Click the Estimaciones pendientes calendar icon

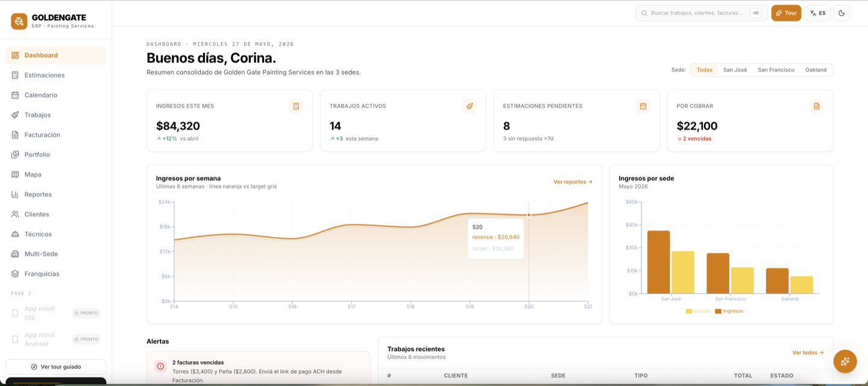(x=643, y=106)
